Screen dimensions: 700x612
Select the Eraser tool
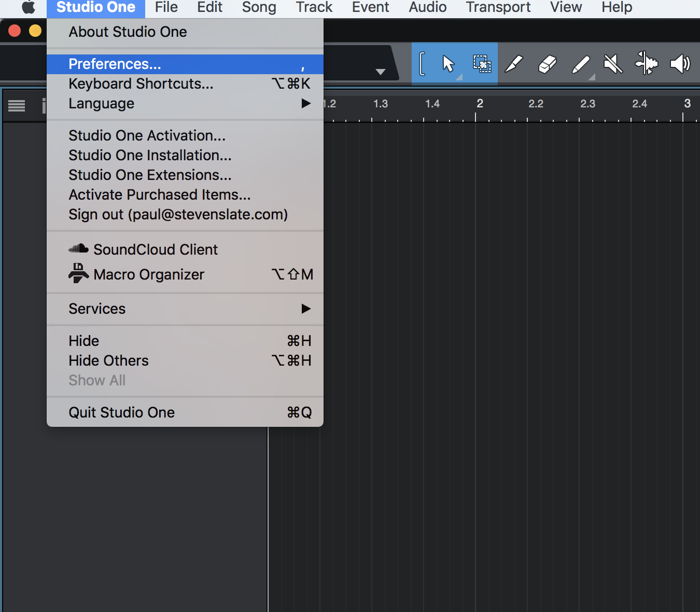pyautogui.click(x=548, y=64)
